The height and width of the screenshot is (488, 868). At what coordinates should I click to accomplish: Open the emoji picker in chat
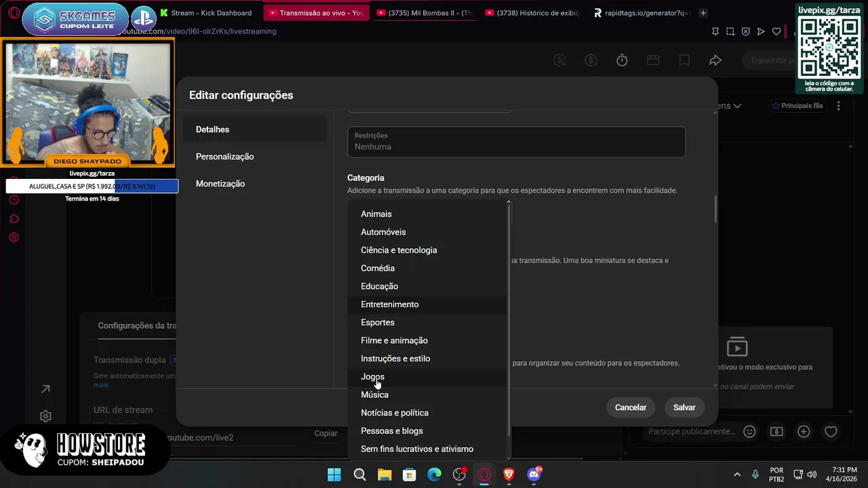[749, 431]
